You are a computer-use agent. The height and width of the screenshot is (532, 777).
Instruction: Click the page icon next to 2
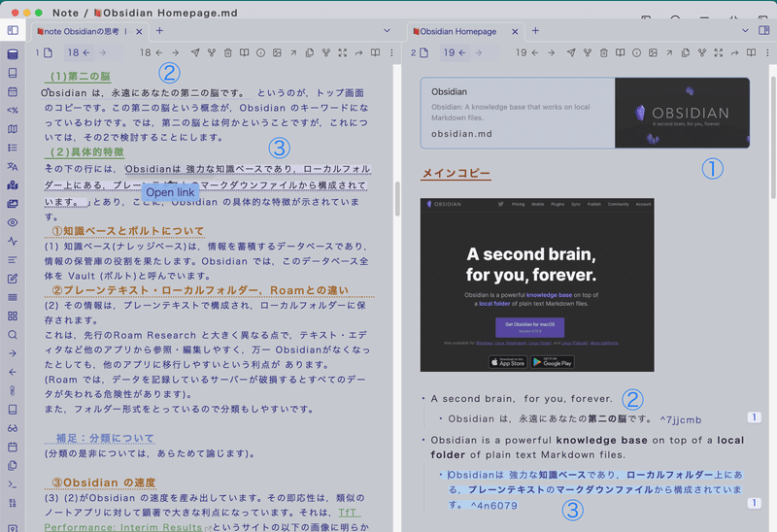pyautogui.click(x=424, y=52)
